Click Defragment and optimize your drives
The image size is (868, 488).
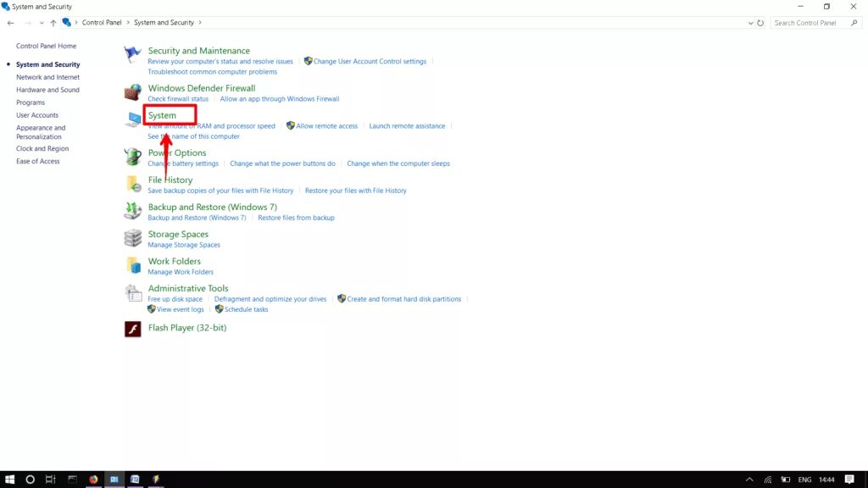270,299
